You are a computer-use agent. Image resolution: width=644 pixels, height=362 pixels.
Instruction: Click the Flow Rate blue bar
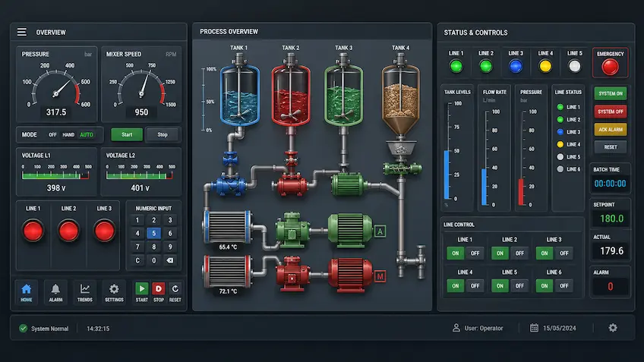(485, 187)
